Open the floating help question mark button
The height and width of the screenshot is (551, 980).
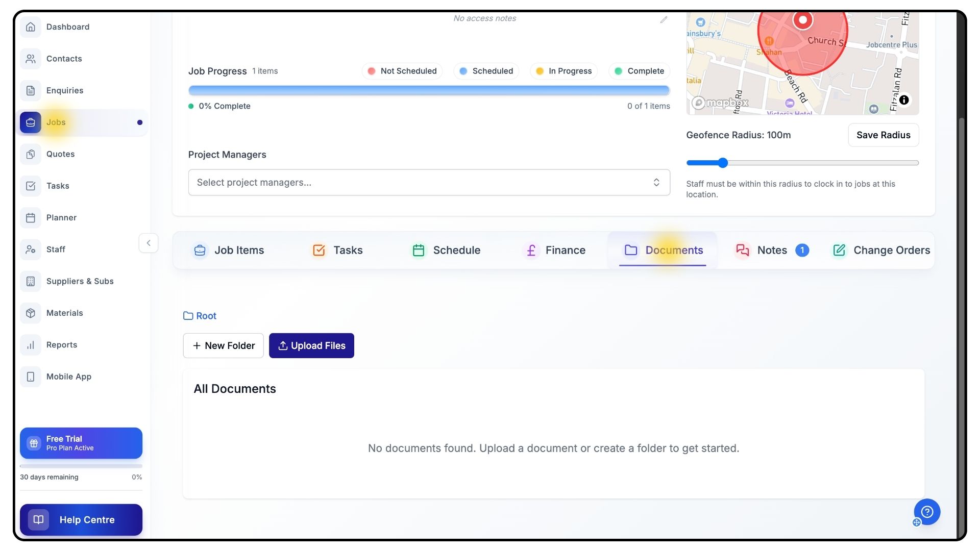(927, 512)
